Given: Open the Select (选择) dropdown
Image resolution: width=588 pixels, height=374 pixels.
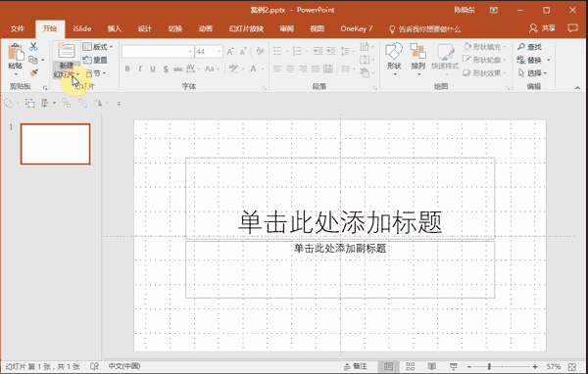Looking at the screenshot, I should tap(532, 72).
